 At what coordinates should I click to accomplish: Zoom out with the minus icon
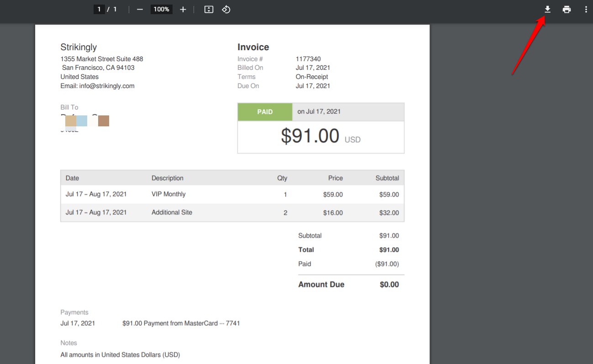tap(140, 9)
